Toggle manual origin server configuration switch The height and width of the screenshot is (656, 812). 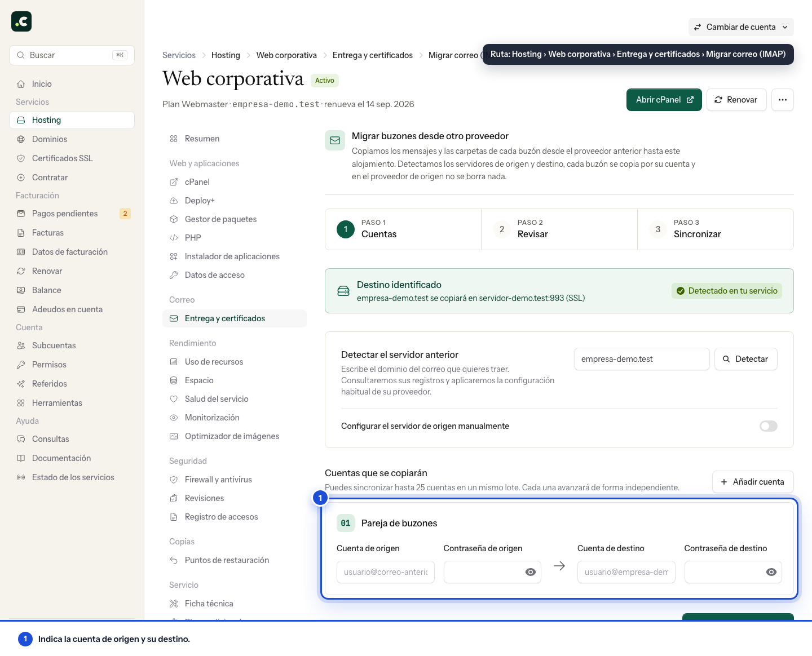[x=768, y=426]
